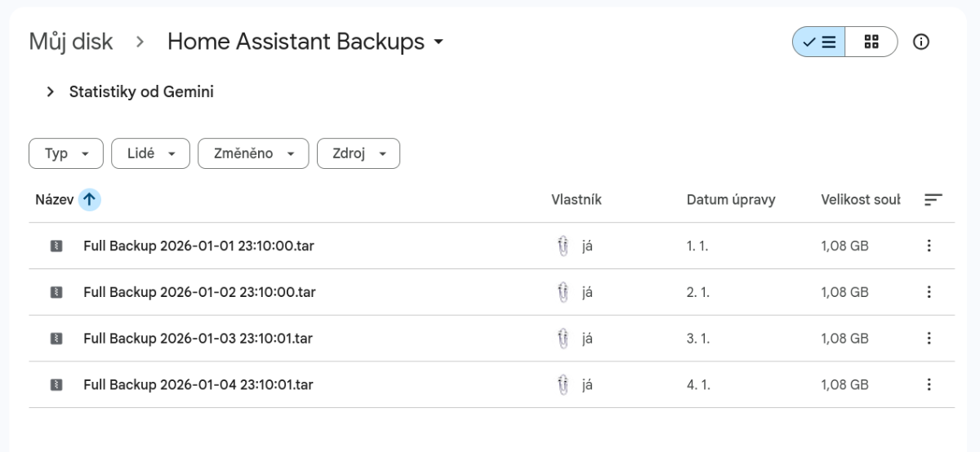The height and width of the screenshot is (452, 980).
Task: Click owner label já on 2026-01-02 row
Action: tap(587, 292)
